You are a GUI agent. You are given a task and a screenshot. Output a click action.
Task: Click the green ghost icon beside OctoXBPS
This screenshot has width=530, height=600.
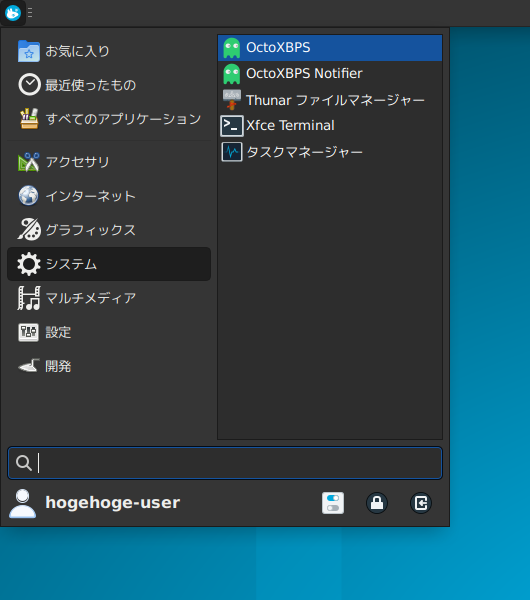(232, 48)
